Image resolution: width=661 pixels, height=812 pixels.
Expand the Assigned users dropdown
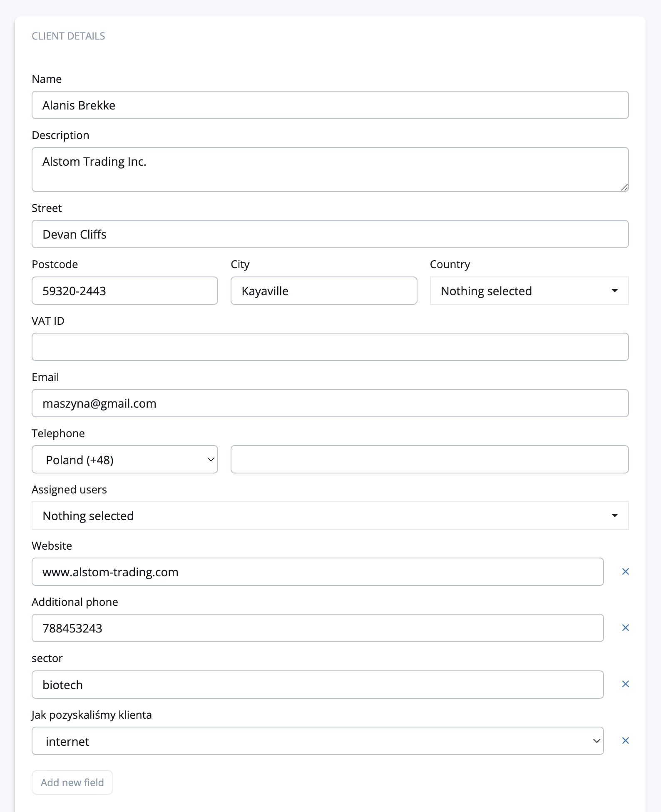(330, 516)
